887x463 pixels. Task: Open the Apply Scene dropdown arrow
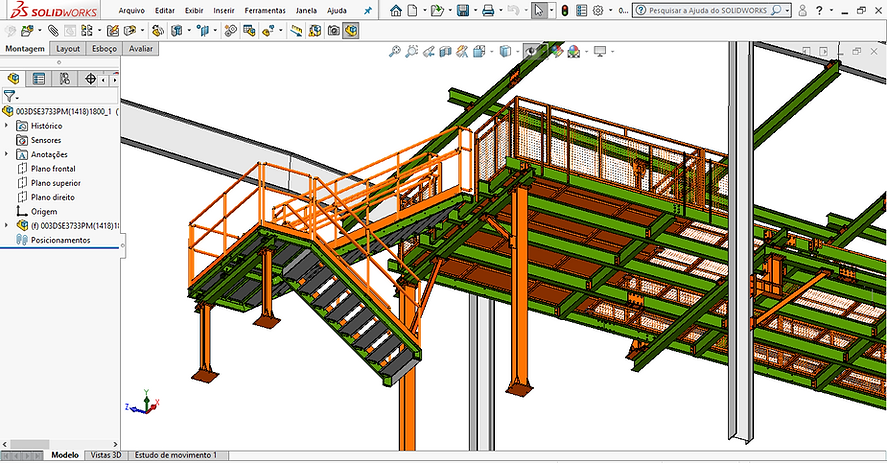(586, 52)
